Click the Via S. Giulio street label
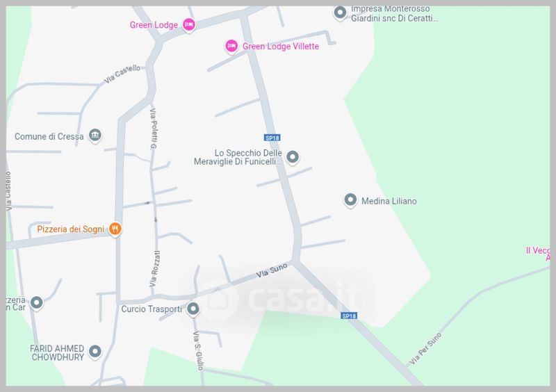 pos(198,351)
